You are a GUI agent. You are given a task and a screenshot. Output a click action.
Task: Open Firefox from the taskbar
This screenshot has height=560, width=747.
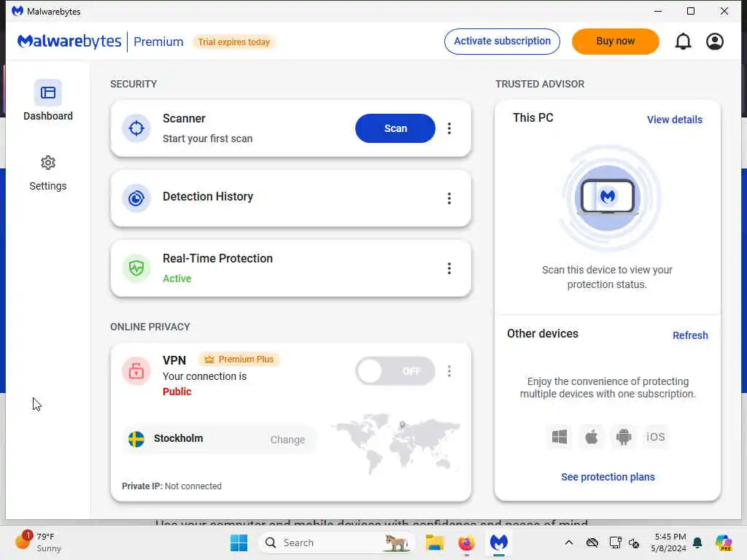tap(466, 542)
